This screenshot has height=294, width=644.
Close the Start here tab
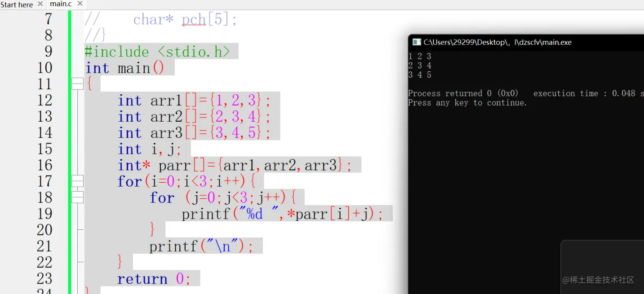tap(40, 4)
